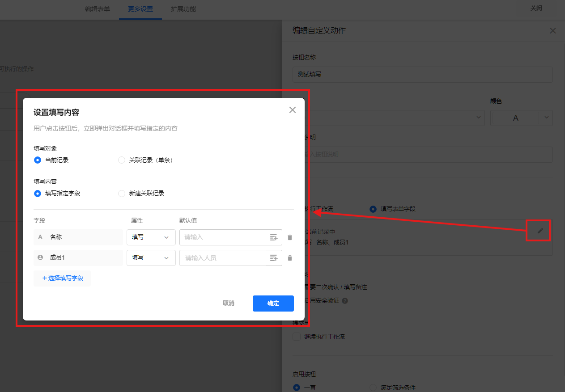Edit fill content with pencil icon
565x392 pixels.
pyautogui.click(x=540, y=231)
